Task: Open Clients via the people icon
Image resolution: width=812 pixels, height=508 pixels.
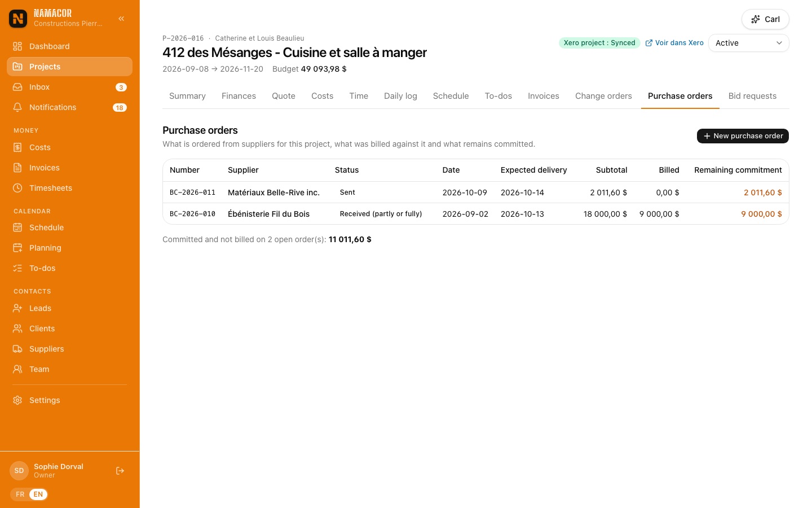Action: click(17, 329)
